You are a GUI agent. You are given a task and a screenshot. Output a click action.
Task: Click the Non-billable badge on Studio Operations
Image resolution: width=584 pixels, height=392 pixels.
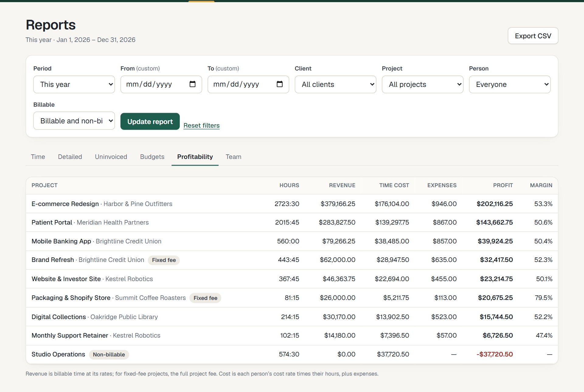[x=109, y=355]
